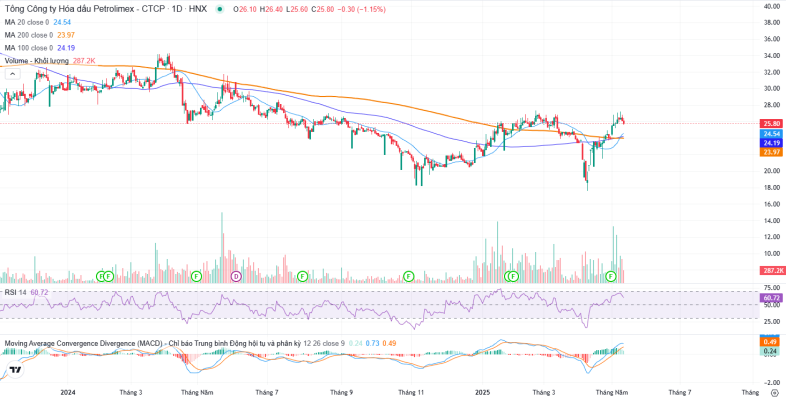Click the 2024 label on time axis
The image size is (786, 400).
[67, 392]
